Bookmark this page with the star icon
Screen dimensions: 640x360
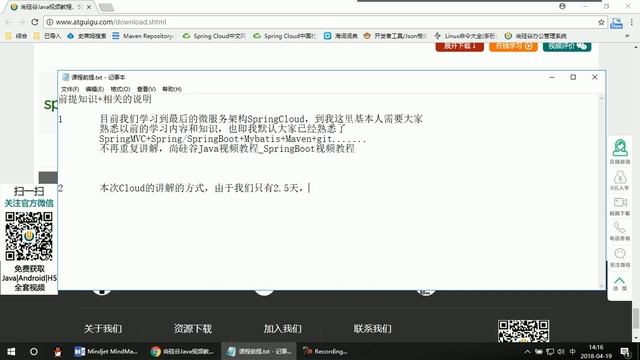tap(601, 22)
